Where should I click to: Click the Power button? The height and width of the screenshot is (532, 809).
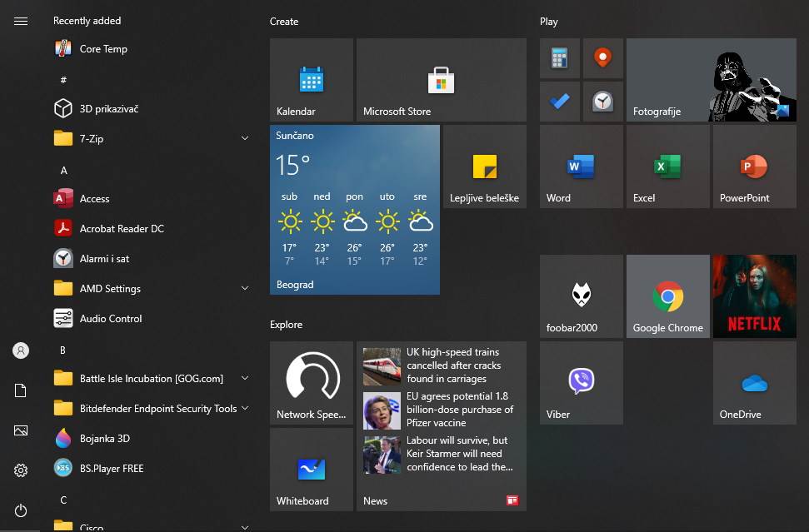click(x=20, y=510)
